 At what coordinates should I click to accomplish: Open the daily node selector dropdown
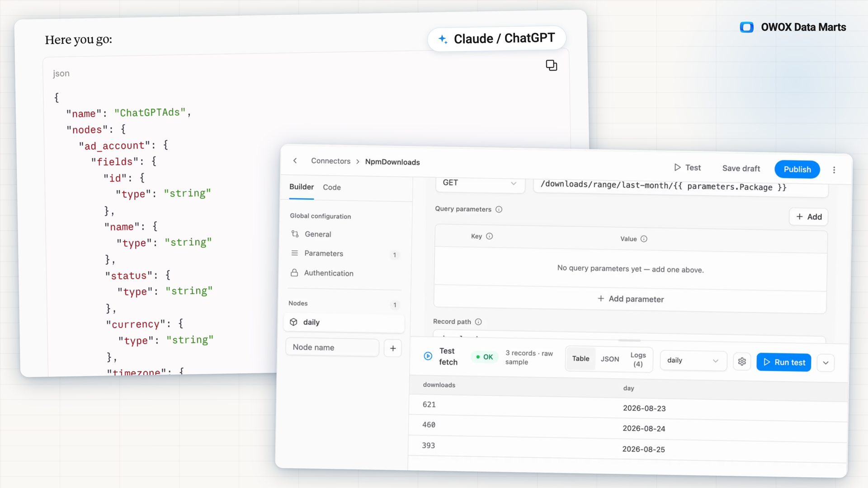693,361
